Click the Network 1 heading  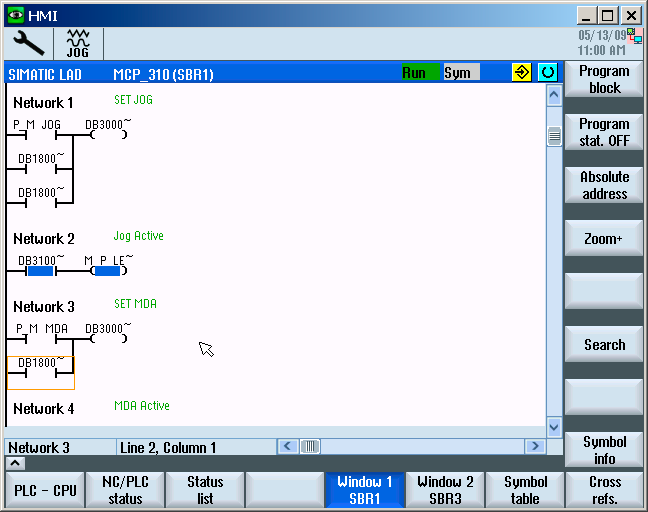pyautogui.click(x=43, y=102)
